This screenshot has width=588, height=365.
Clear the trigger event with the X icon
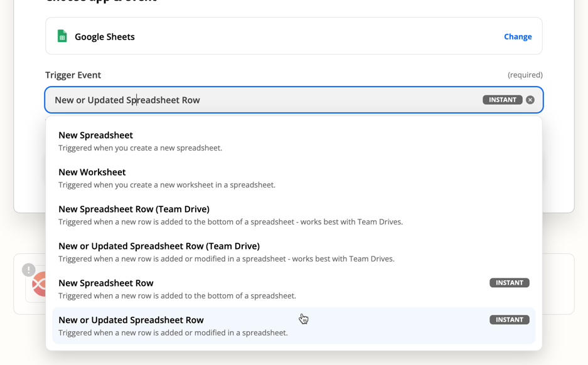530,100
